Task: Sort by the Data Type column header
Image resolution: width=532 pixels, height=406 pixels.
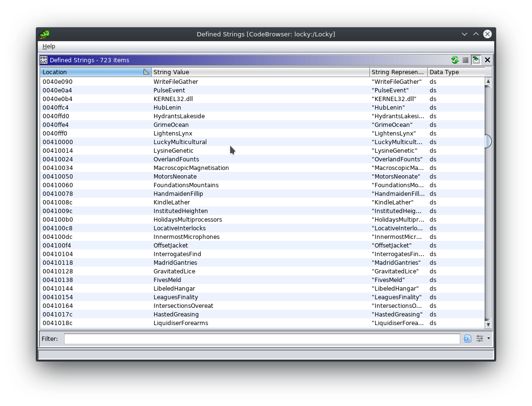Action: [x=456, y=72]
